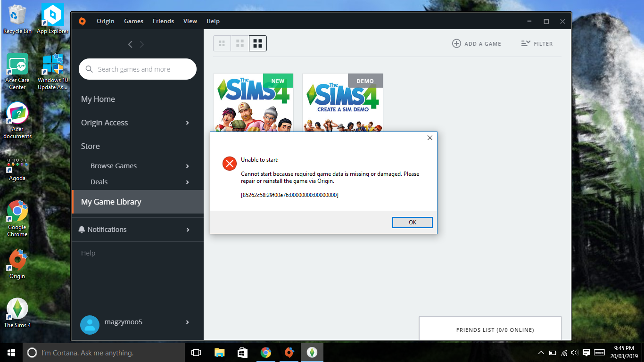The width and height of the screenshot is (644, 362).
Task: Open the View menu
Action: [190, 21]
